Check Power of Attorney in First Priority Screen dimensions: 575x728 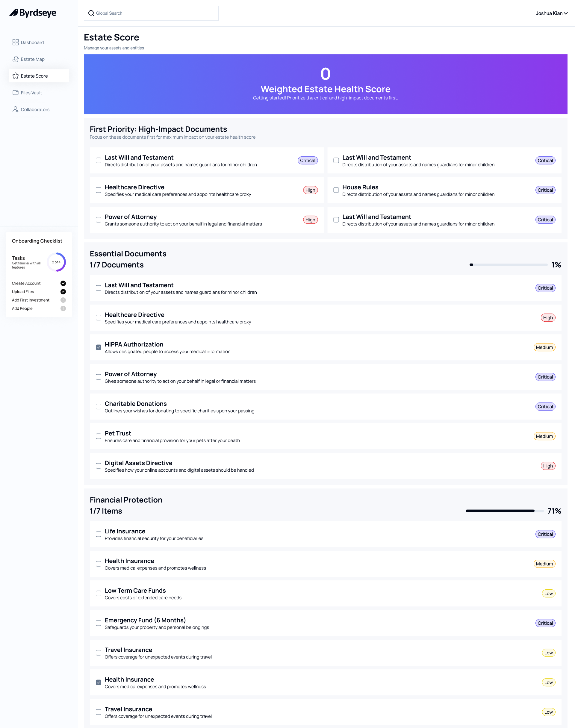[98, 220]
